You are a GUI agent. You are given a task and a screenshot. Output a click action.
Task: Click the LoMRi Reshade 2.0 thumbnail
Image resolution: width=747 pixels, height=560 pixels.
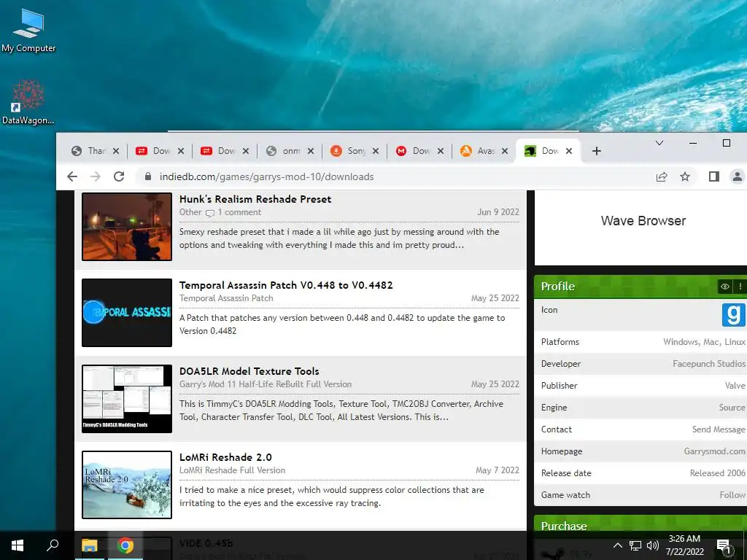point(127,485)
